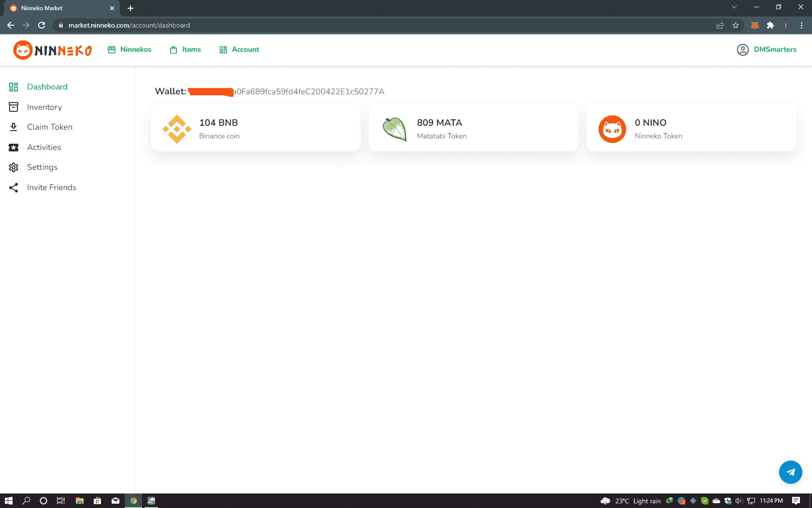Open Windows Security shield tray icon
This screenshot has height=508, width=812.
point(728,501)
